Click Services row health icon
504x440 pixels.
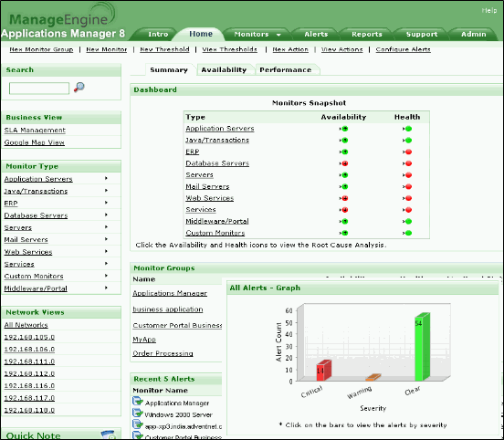tap(407, 210)
